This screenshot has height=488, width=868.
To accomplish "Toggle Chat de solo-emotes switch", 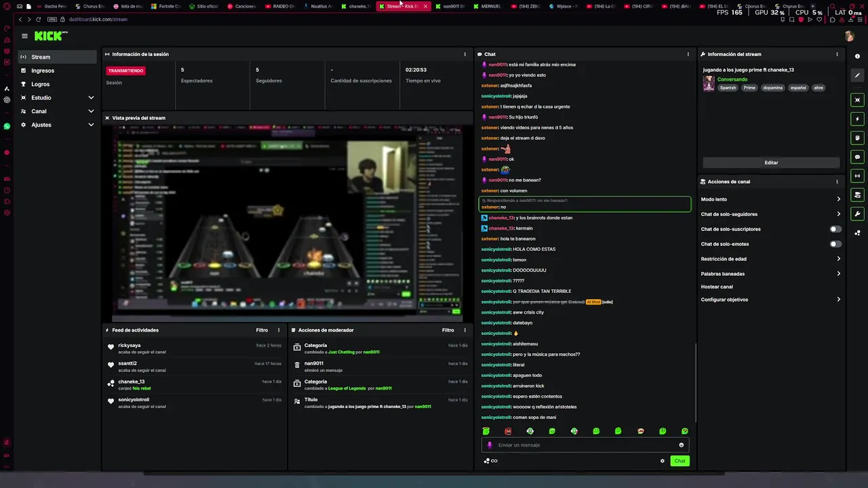I will 835,244.
